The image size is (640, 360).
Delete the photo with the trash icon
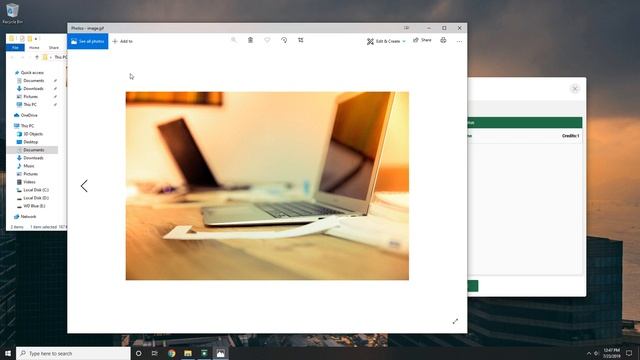point(250,40)
